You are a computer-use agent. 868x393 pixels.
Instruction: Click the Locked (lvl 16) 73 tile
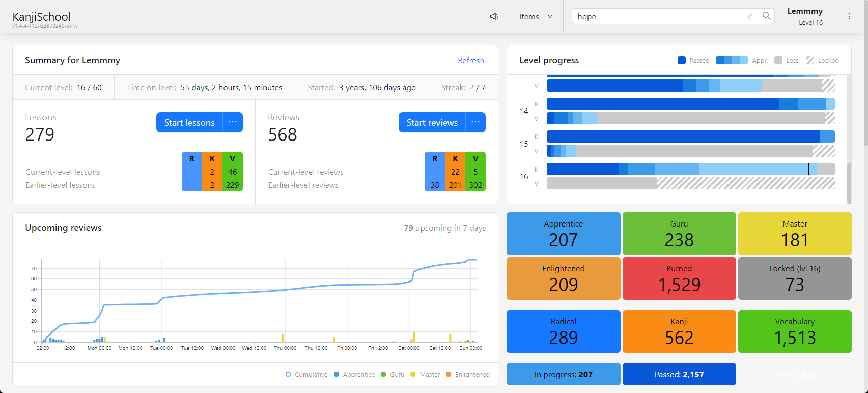click(x=795, y=278)
